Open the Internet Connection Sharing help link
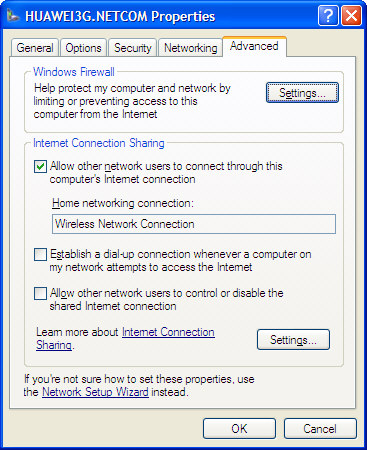This screenshot has width=367, height=450. (168, 332)
